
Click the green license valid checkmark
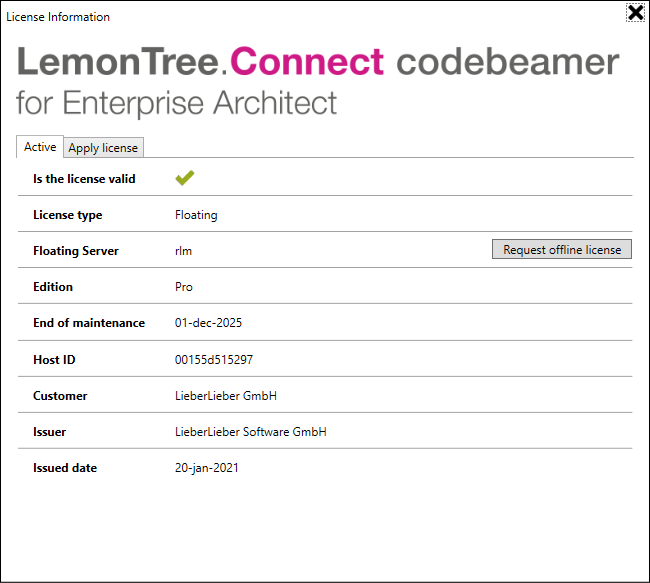(184, 178)
